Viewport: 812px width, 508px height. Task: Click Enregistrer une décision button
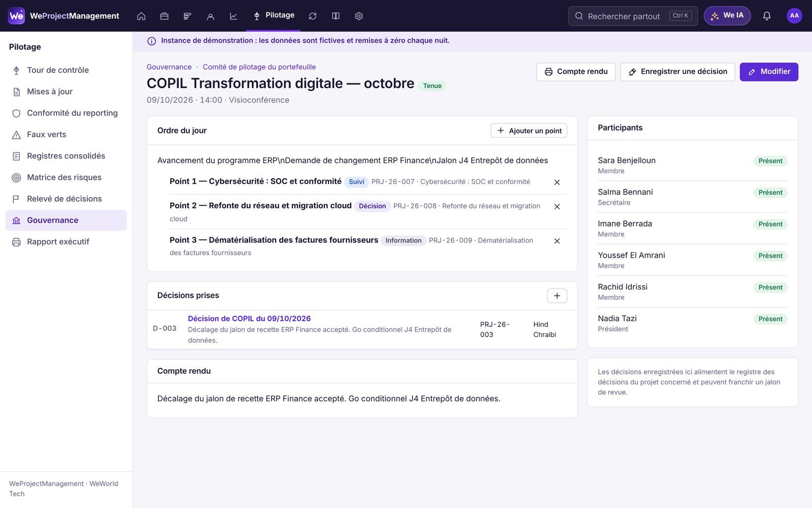click(678, 72)
